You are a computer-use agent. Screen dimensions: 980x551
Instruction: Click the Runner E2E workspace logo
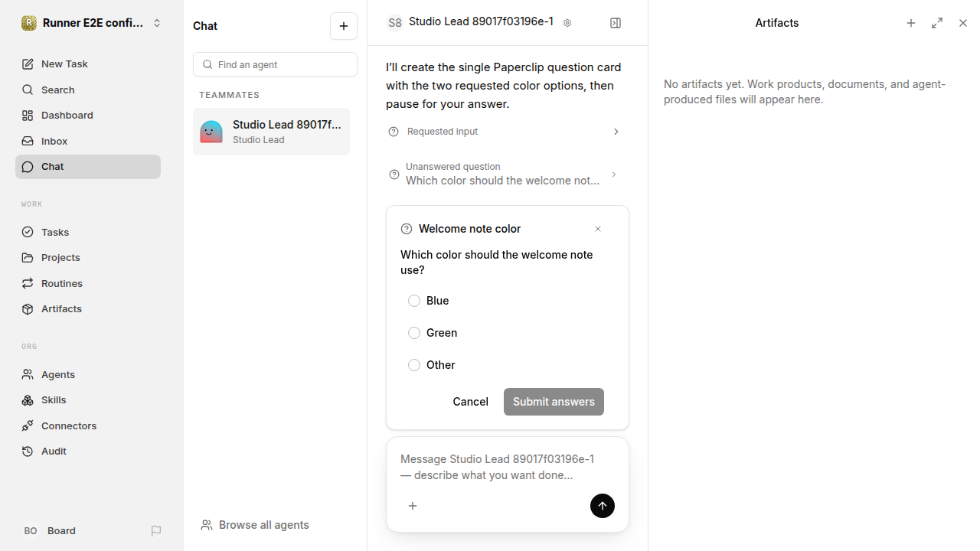pyautogui.click(x=29, y=23)
